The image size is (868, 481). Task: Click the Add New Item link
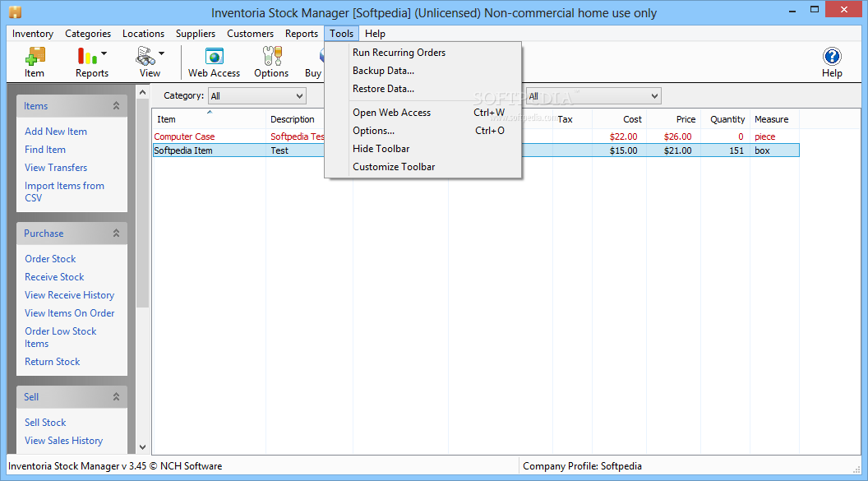point(56,132)
